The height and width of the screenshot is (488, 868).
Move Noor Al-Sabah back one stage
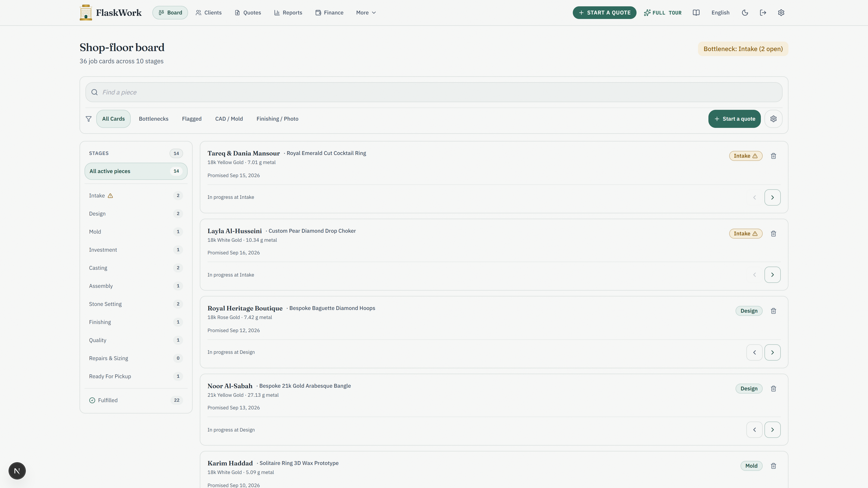point(755,430)
